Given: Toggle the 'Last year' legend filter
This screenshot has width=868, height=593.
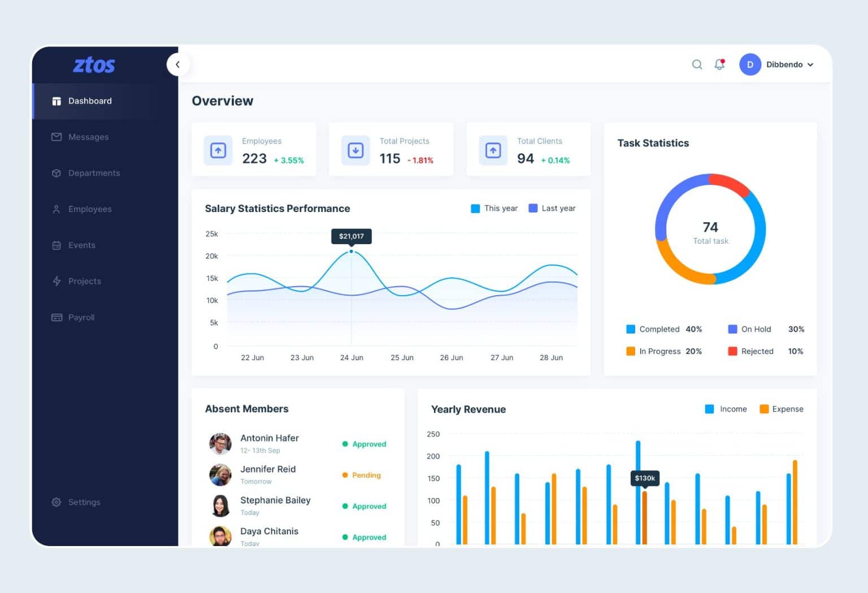Looking at the screenshot, I should point(552,208).
